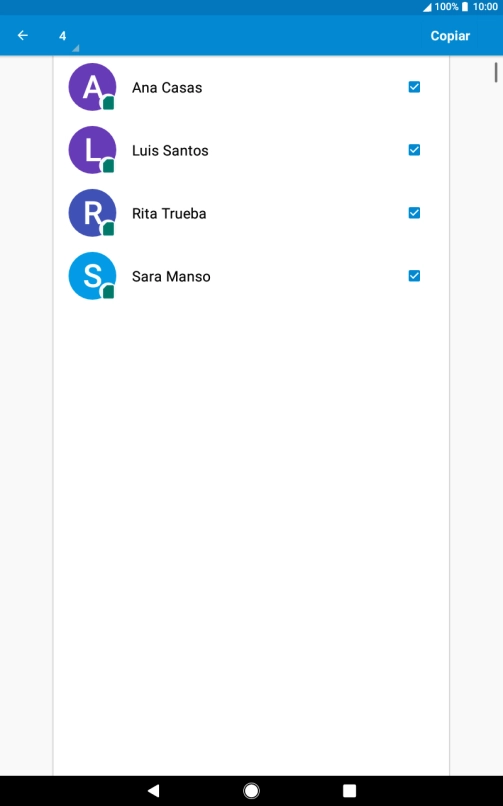Screen dimensions: 503x806
Task: Tap Ana Casas purple A avatar
Action: click(x=92, y=87)
